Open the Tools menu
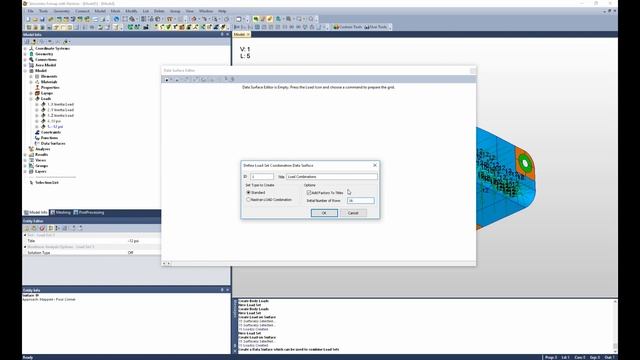 tap(43, 11)
